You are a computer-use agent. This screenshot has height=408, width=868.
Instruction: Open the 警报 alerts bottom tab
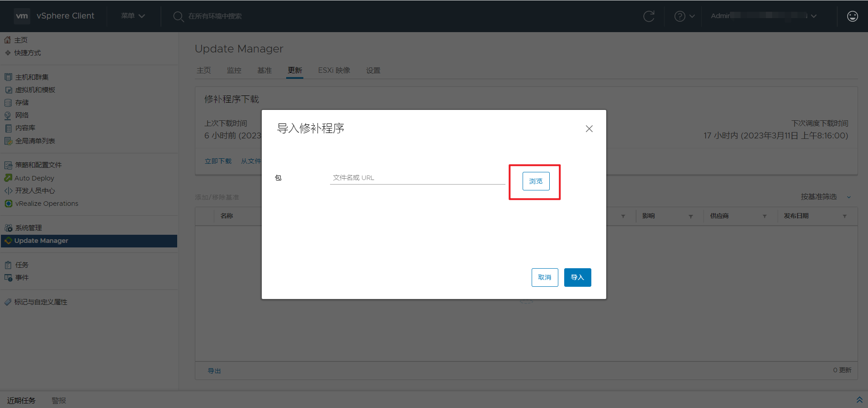[59, 400]
